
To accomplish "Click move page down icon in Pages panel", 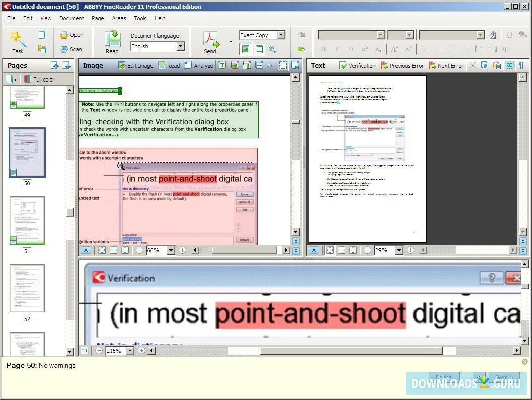I will coord(67,66).
